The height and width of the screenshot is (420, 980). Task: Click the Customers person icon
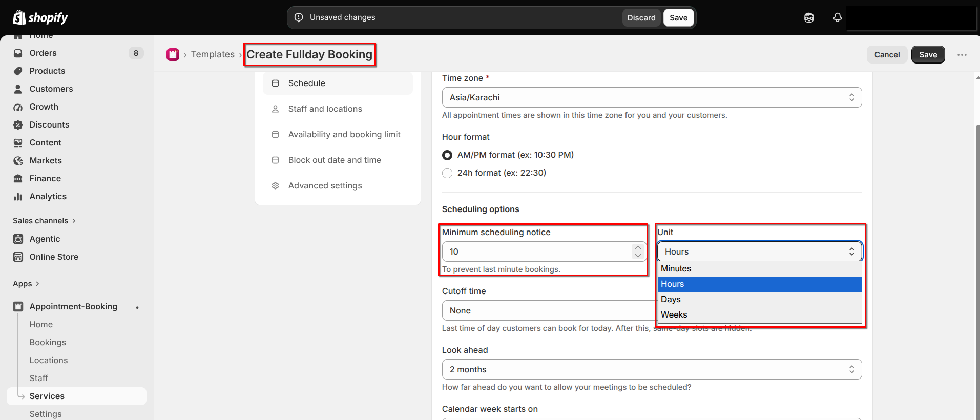18,89
